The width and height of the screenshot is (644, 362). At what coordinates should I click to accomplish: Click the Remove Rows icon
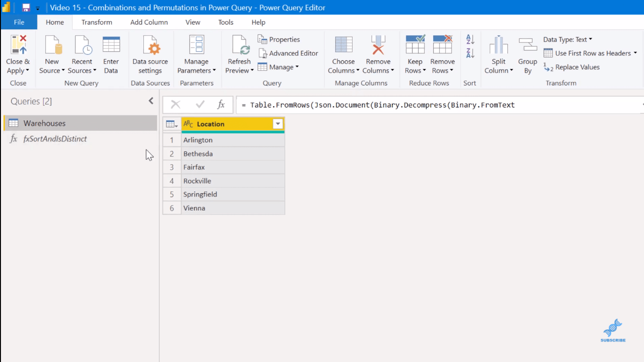442,45
